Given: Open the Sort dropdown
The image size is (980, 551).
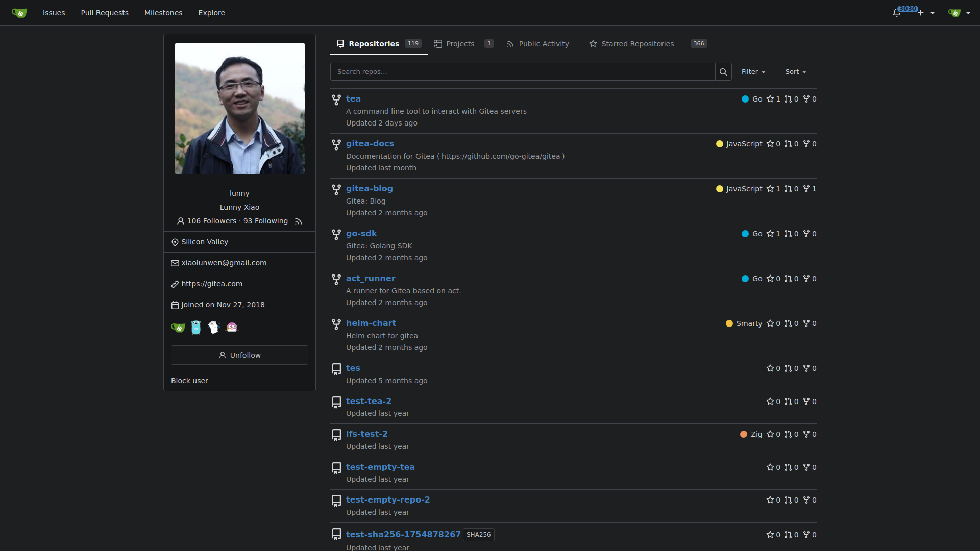Looking at the screenshot, I should 796,72.
